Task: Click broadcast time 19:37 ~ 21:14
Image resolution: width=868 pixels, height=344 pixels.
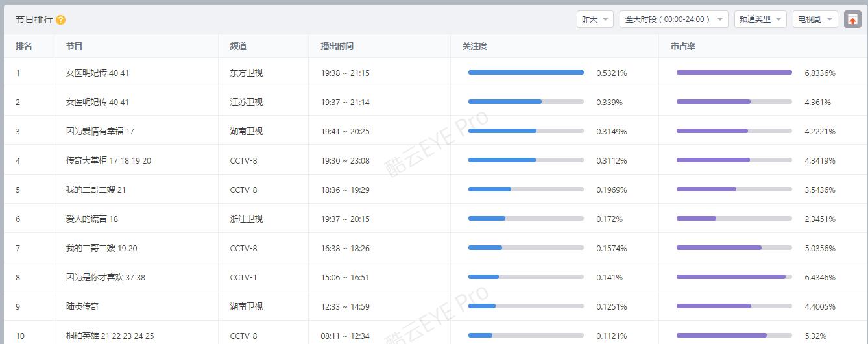Action: pyautogui.click(x=345, y=102)
